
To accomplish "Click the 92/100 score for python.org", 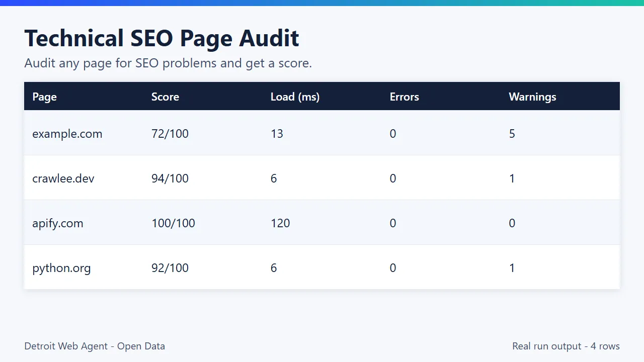I will (x=170, y=268).
